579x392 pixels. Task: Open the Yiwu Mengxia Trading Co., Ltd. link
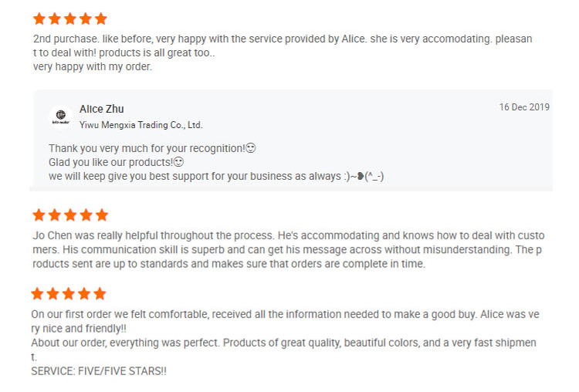(141, 124)
